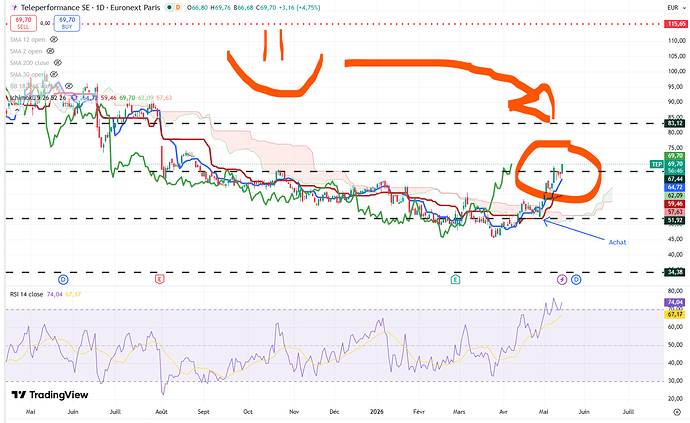
Task: Open the purple lightning event marker
Action: click(562, 279)
